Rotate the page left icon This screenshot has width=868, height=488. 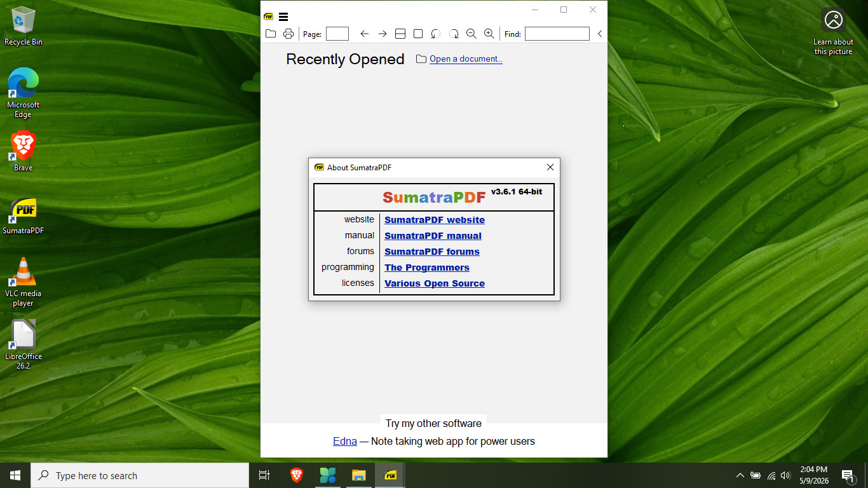pyautogui.click(x=436, y=34)
